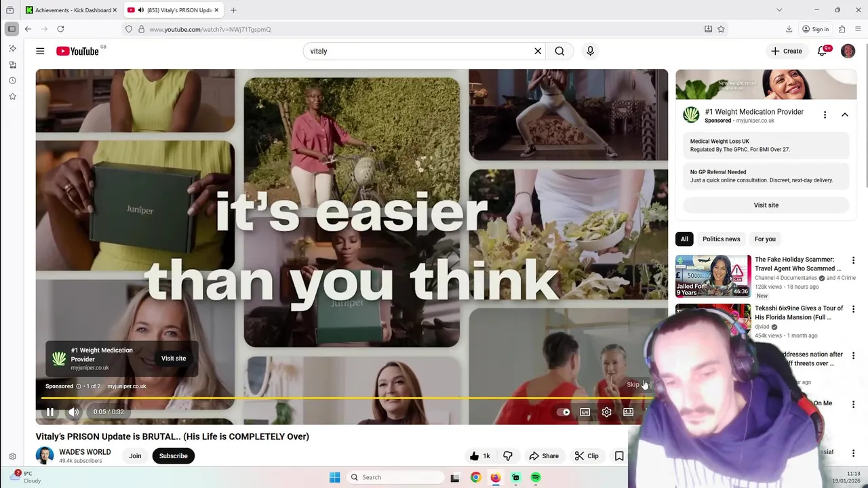Reload the page with the refresh icon
The height and width of the screenshot is (488, 868).
click(x=60, y=29)
